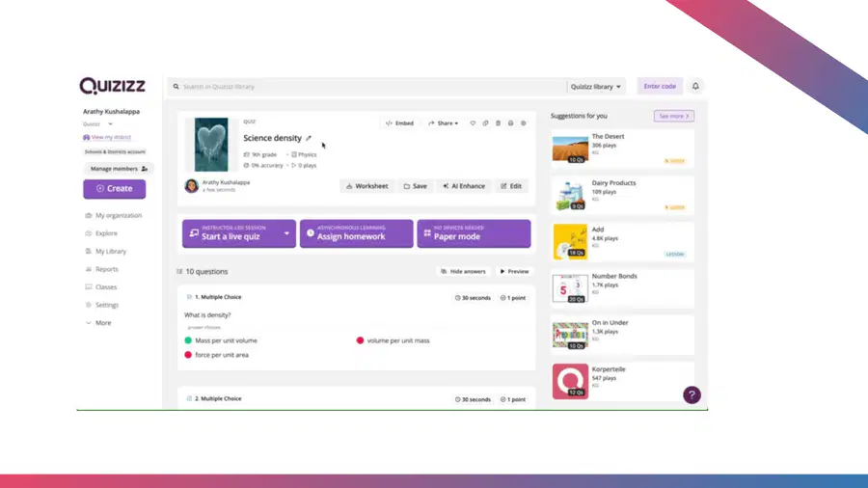The image size is (868, 488).
Task: Click Arathy Kushalappa author avatar
Action: click(192, 186)
